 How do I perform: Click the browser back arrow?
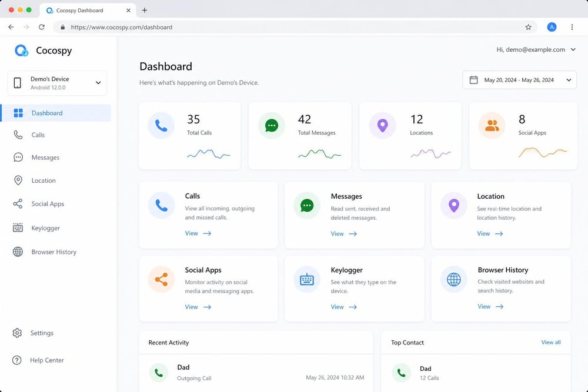11,27
